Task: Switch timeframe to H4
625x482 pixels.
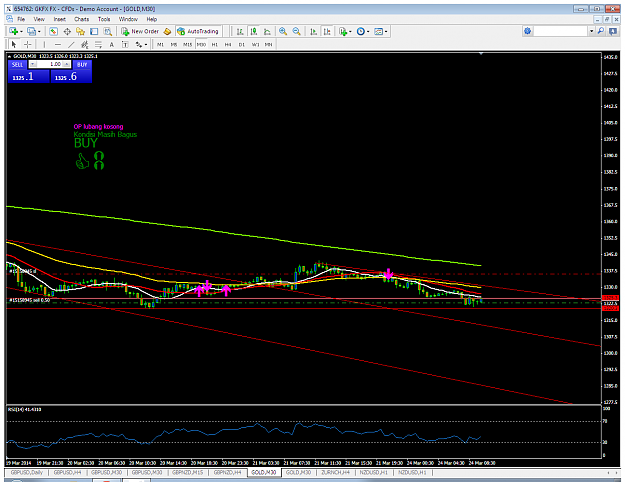Action: click(228, 45)
